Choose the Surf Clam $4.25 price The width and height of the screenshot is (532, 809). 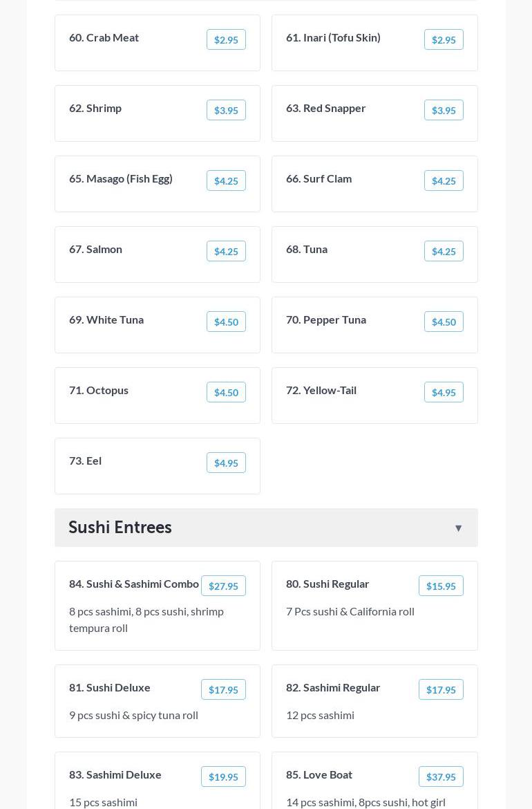(444, 181)
